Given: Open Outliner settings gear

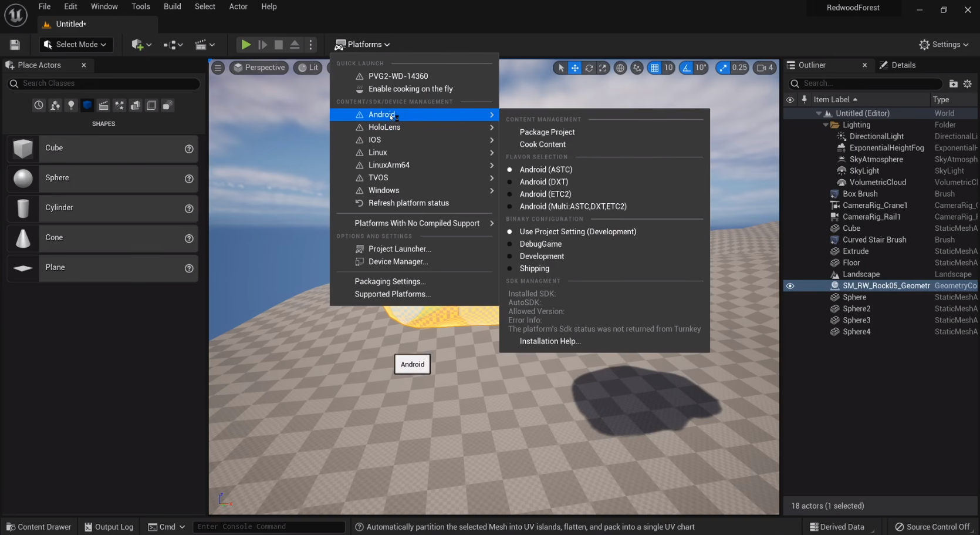Looking at the screenshot, I should pyautogui.click(x=968, y=84).
